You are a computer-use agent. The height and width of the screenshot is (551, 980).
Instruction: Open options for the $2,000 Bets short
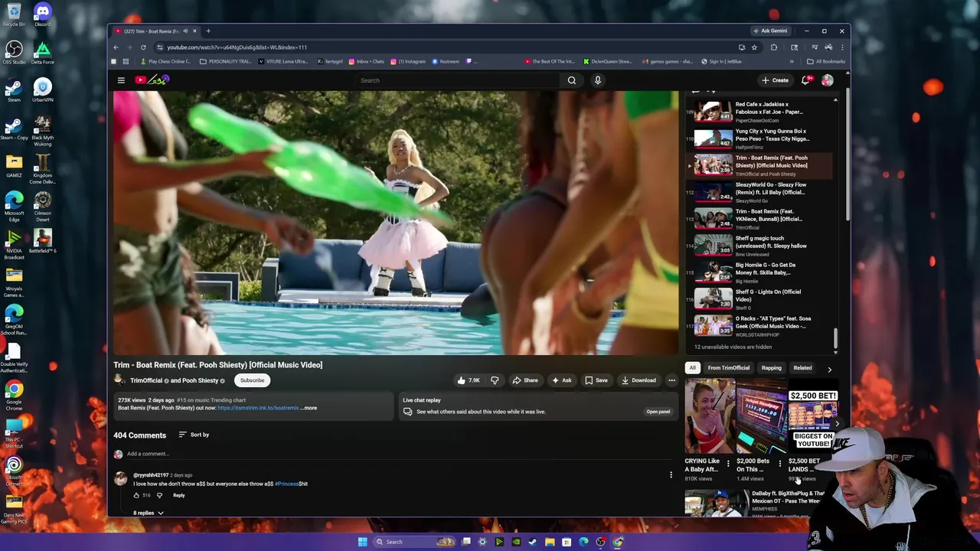[780, 464]
